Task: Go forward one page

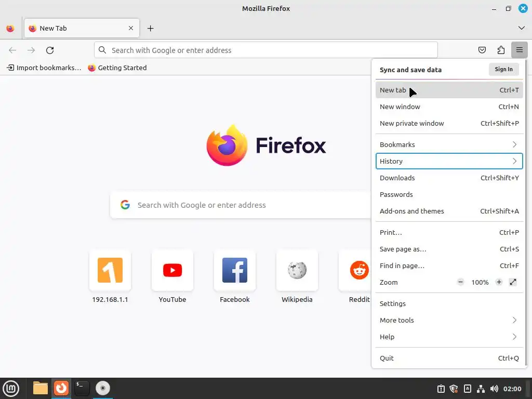Action: click(x=31, y=50)
